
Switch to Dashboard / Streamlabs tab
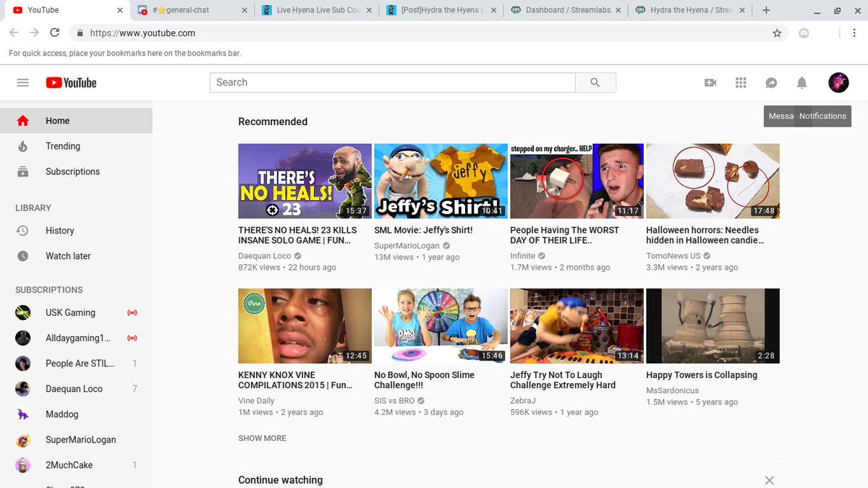tap(566, 10)
